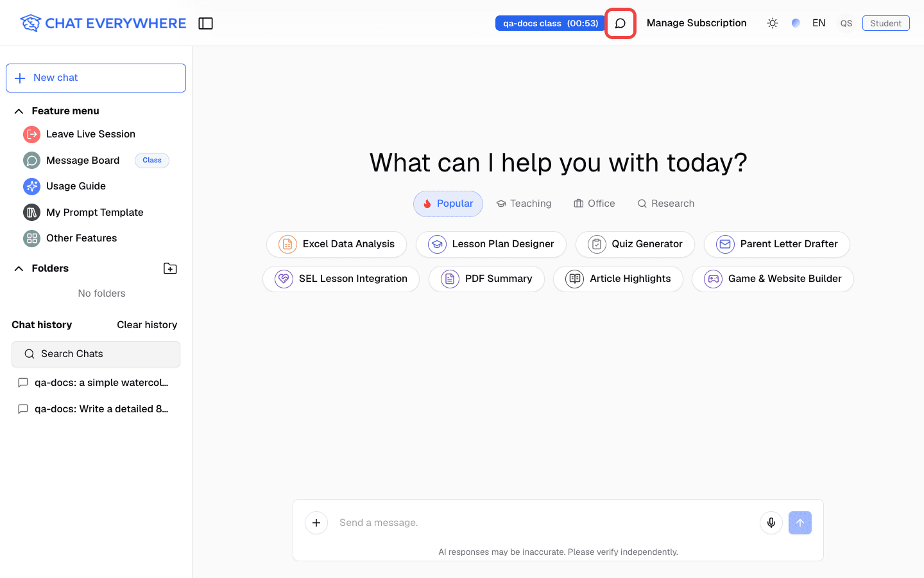Click the send message arrow button
This screenshot has width=924, height=578.
click(x=800, y=523)
